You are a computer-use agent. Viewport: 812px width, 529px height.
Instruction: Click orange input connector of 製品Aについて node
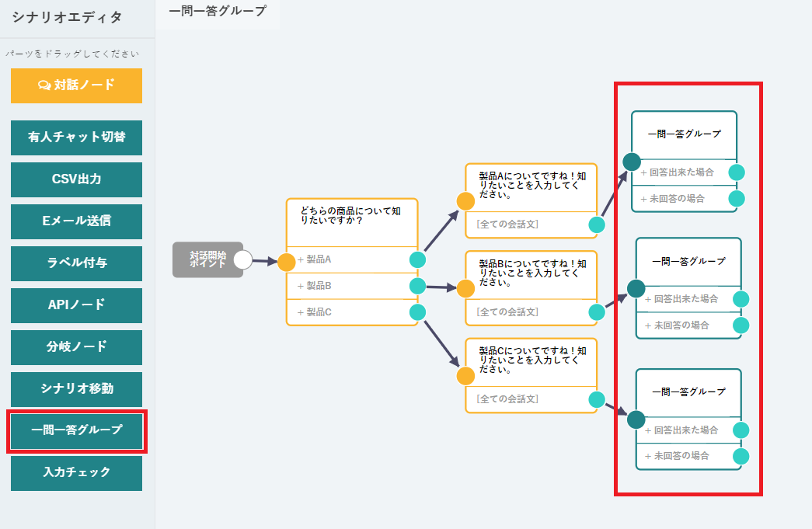(465, 201)
